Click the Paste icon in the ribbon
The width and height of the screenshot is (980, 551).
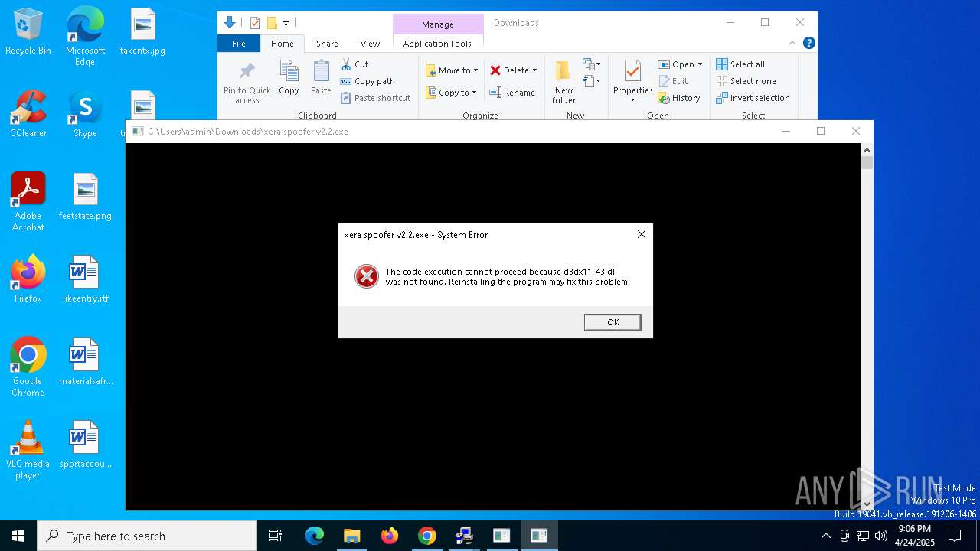coord(321,78)
